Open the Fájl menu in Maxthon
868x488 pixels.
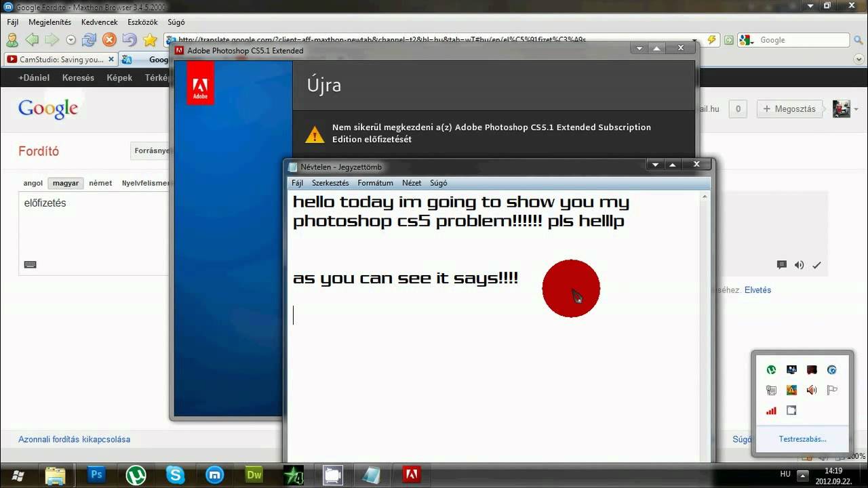pyautogui.click(x=13, y=22)
